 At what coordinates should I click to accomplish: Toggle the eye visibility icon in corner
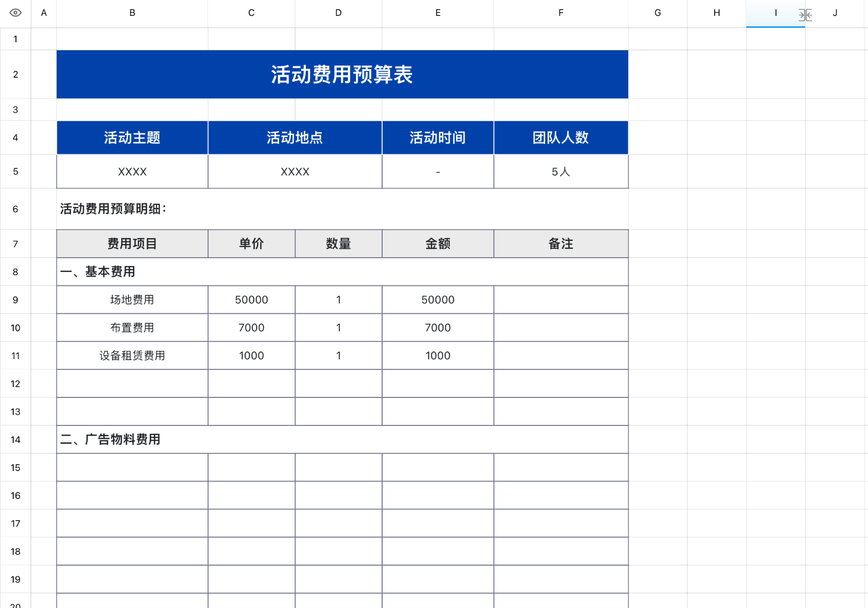tap(15, 13)
